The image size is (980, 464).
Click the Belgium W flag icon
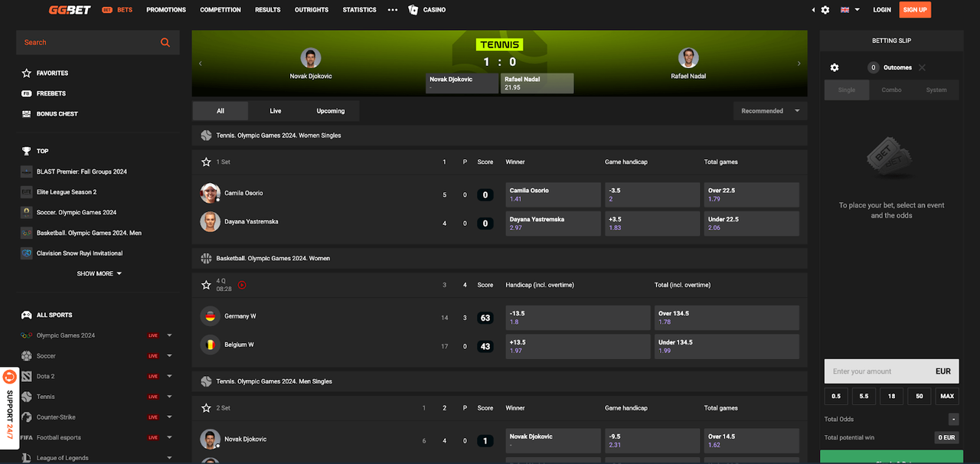tap(210, 345)
